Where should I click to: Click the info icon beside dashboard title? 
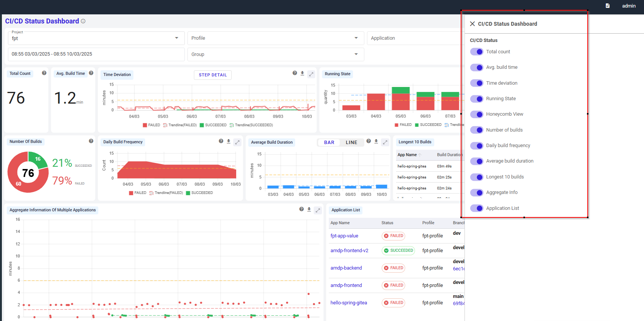pos(83,21)
